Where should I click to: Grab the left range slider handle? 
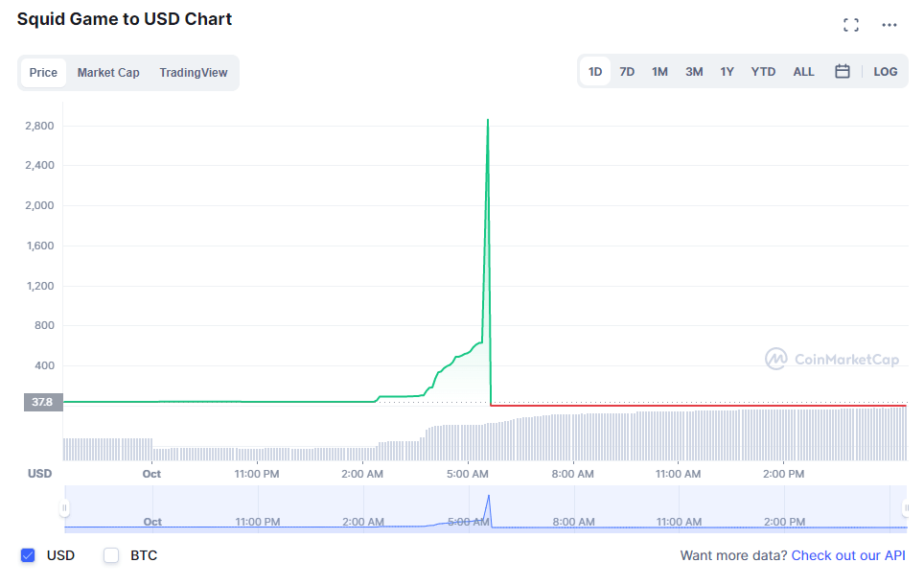[x=65, y=507]
